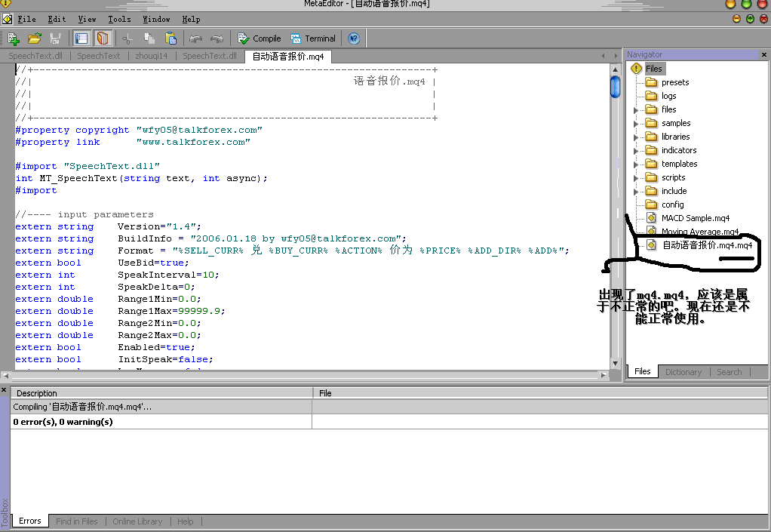Click the MACD Sample.mq4 file icon
The image size is (771, 532).
coord(651,218)
